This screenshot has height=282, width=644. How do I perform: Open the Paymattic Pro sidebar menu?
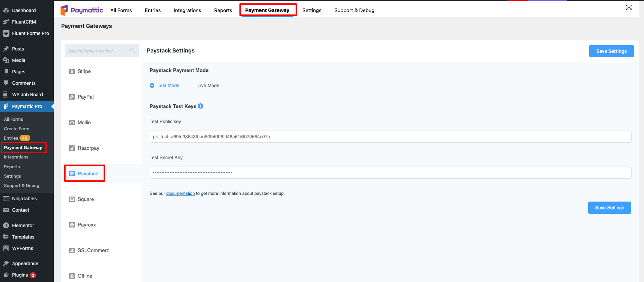(x=27, y=106)
